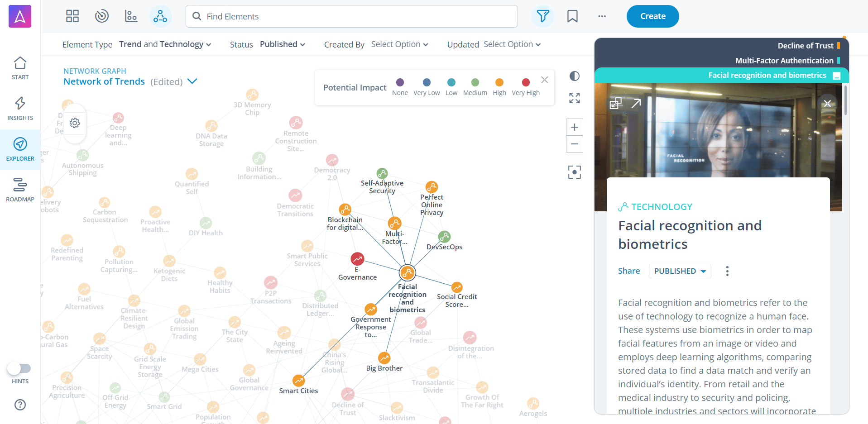Click the overlapping windows icon on the image
Image resolution: width=868 pixels, height=424 pixels.
(x=615, y=104)
